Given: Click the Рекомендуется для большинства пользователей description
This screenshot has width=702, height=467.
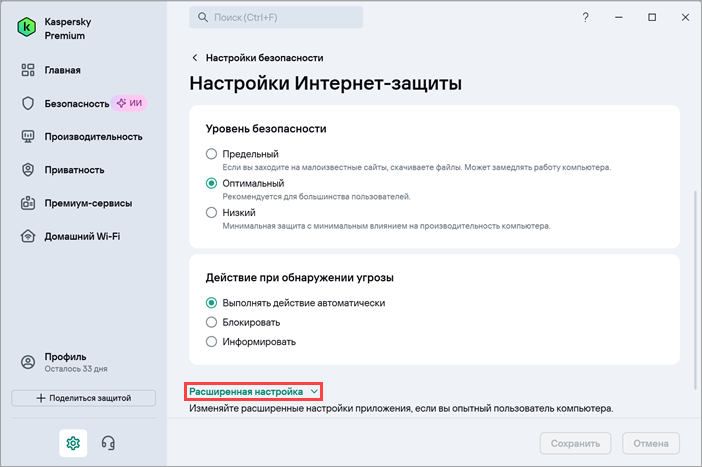Looking at the screenshot, I should 317,197.
